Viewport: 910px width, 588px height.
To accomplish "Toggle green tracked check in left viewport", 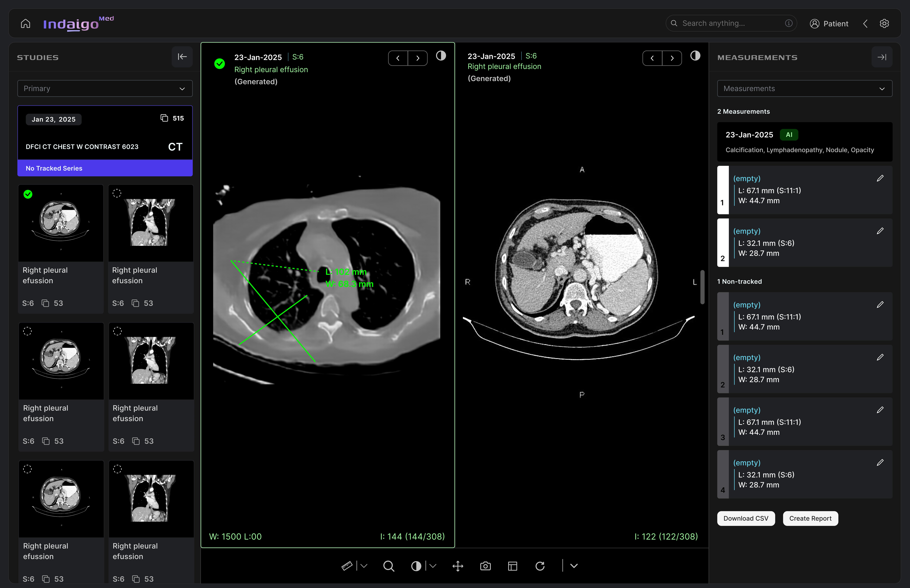I will click(x=220, y=64).
